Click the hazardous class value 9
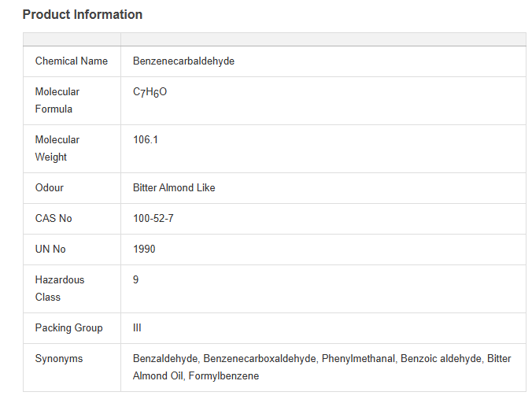The height and width of the screenshot is (403, 532). 136,280
